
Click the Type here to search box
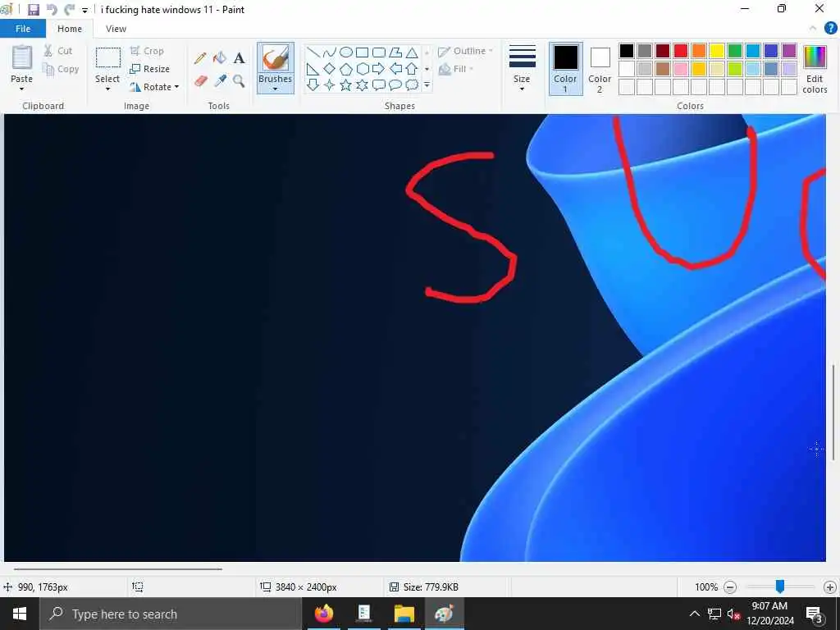(x=171, y=614)
